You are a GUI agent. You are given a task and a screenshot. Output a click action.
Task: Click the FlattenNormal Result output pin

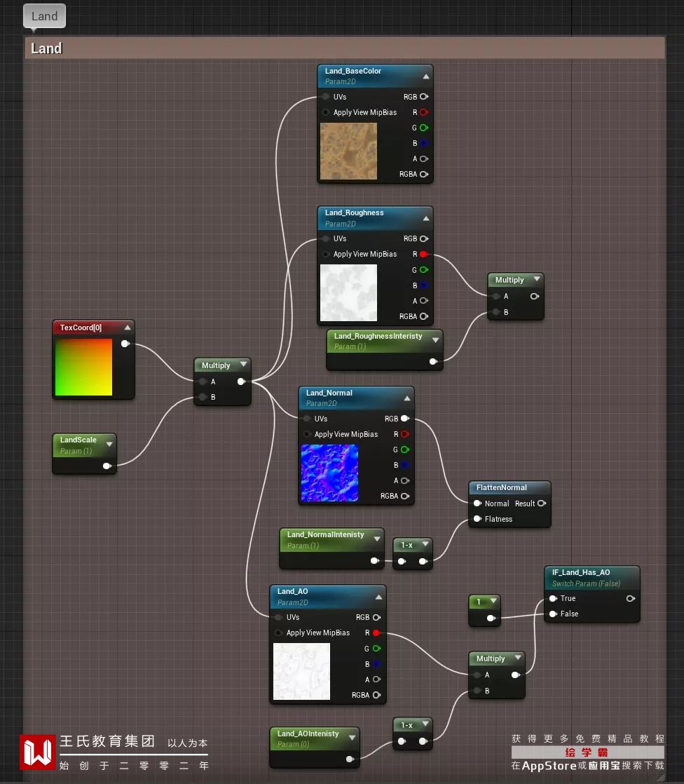pos(542,503)
